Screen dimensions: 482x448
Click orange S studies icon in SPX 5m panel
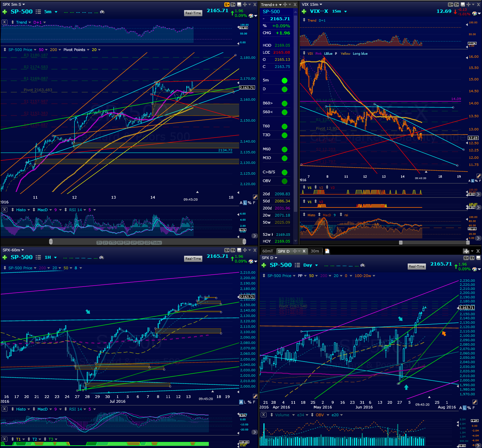(227, 4)
